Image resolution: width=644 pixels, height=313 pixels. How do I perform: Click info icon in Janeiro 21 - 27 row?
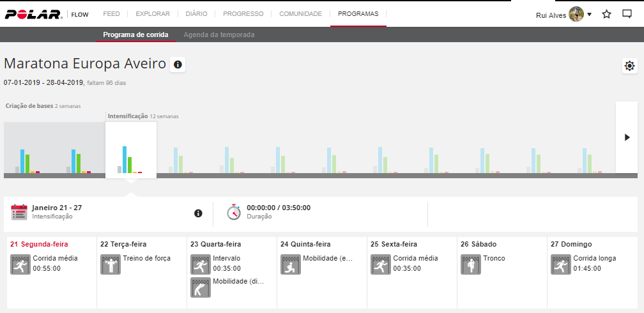click(x=198, y=213)
